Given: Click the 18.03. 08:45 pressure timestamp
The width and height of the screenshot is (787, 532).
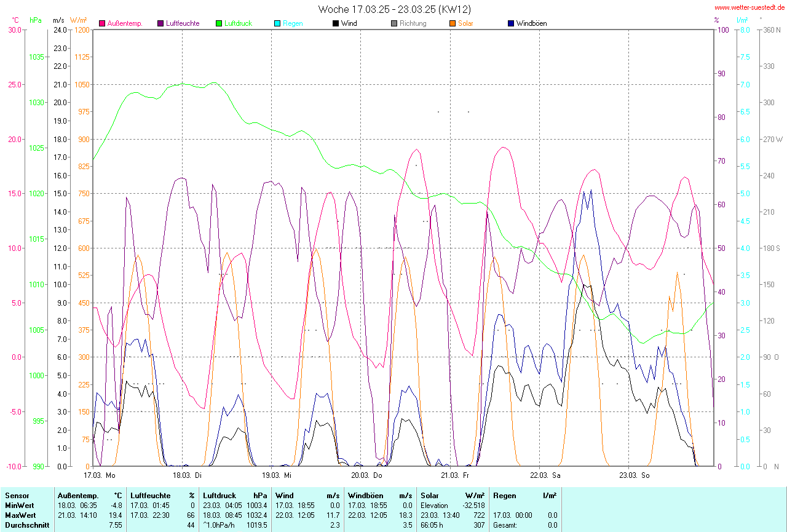Looking at the screenshot, I should [221, 515].
